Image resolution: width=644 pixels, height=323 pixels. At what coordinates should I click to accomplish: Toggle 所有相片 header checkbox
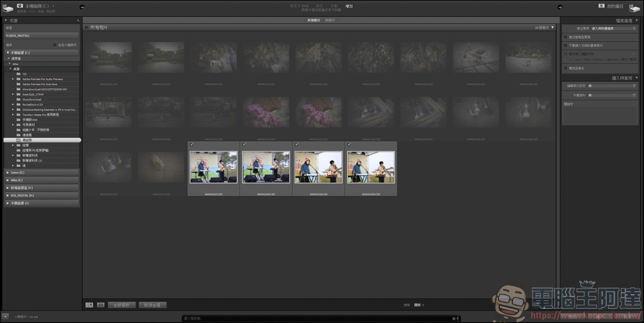click(86, 28)
